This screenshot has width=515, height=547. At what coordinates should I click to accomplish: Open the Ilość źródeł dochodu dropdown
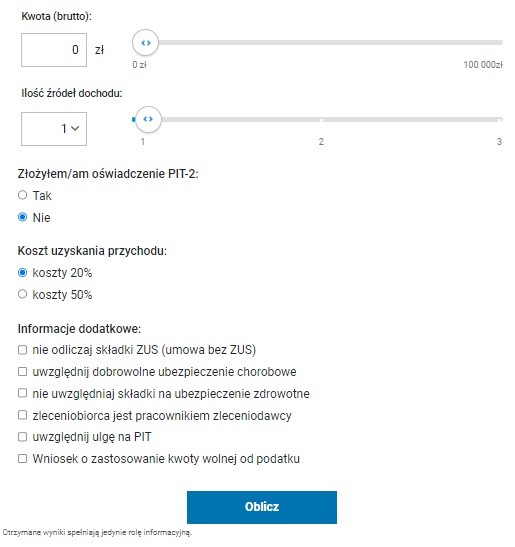(54, 129)
